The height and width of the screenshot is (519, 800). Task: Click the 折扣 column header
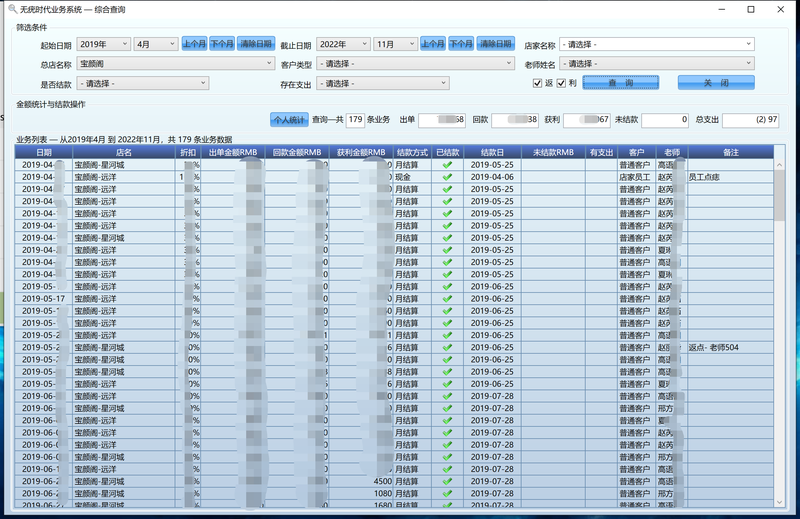pos(188,152)
